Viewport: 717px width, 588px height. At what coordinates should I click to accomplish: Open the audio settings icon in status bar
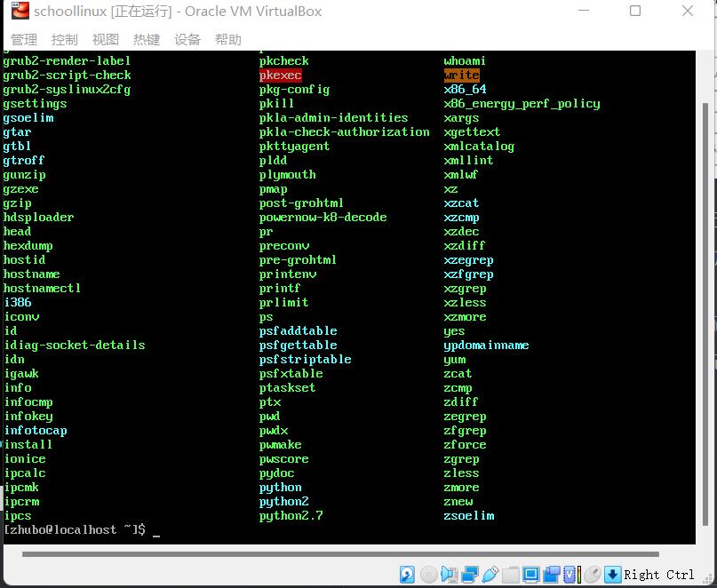pos(450,575)
